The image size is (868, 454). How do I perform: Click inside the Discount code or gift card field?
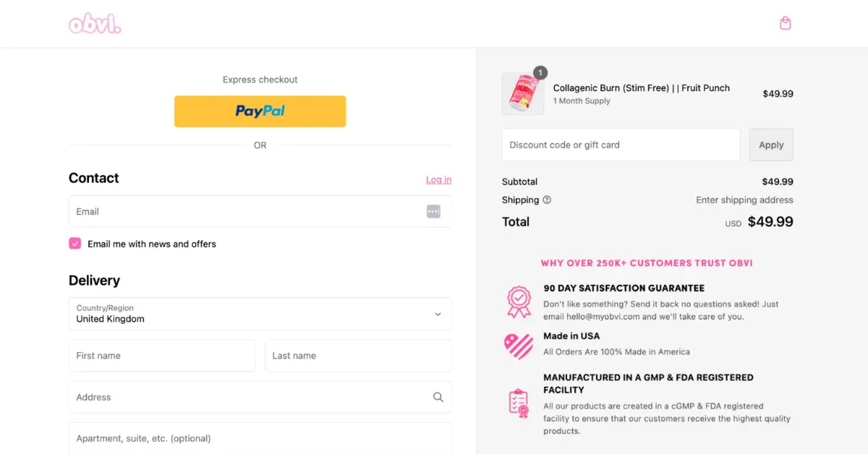pyautogui.click(x=620, y=145)
